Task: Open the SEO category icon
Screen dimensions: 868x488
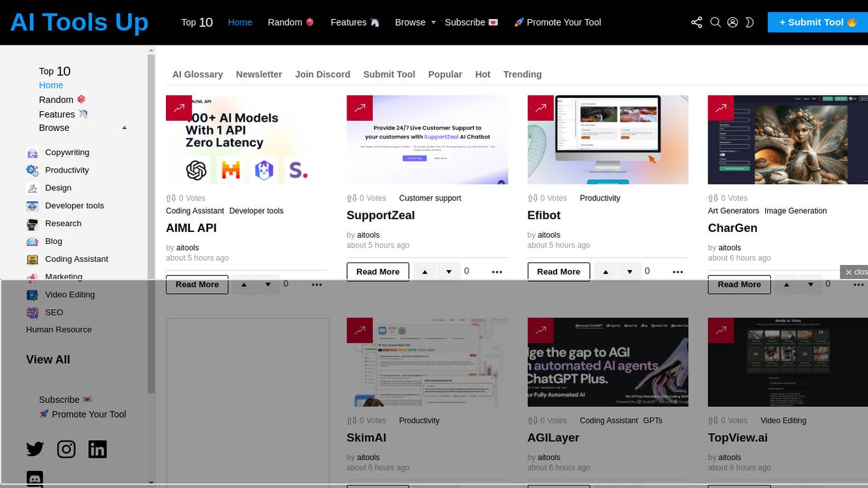Action: [33, 313]
